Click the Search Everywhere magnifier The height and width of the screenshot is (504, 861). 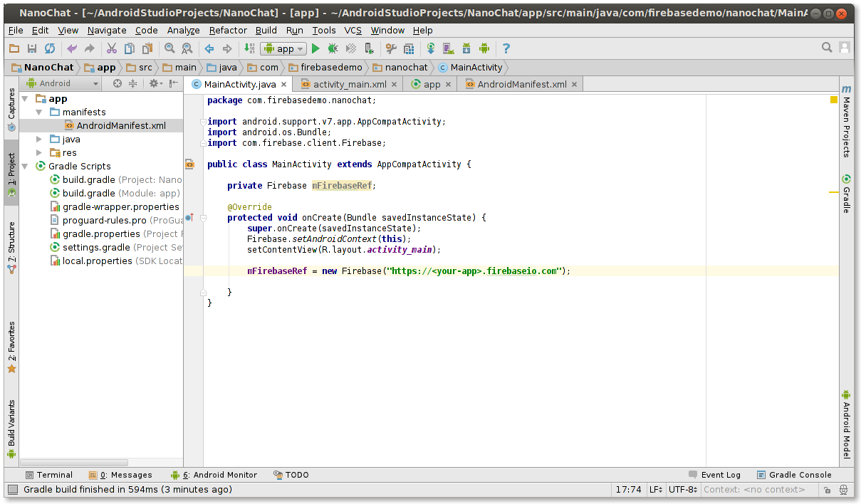(827, 48)
